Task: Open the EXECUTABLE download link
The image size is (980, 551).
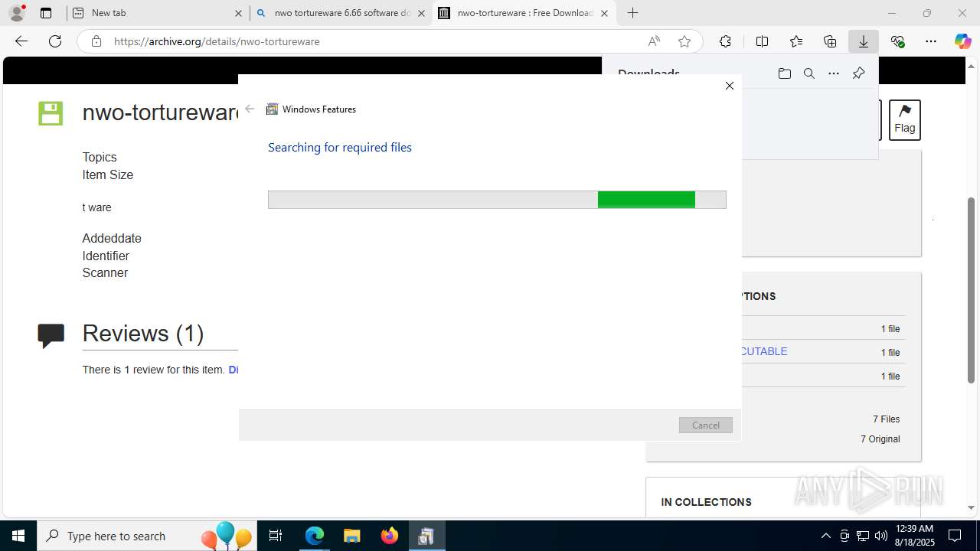Action: [763, 351]
